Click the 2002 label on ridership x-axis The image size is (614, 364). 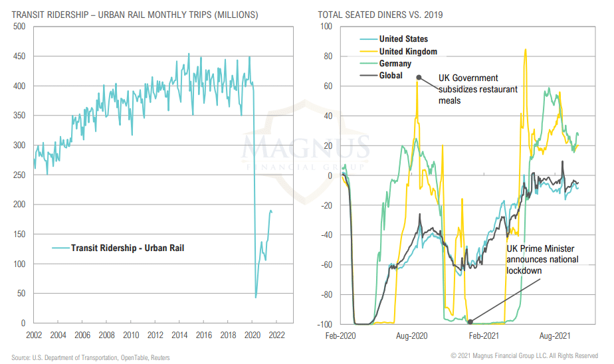click(x=34, y=335)
